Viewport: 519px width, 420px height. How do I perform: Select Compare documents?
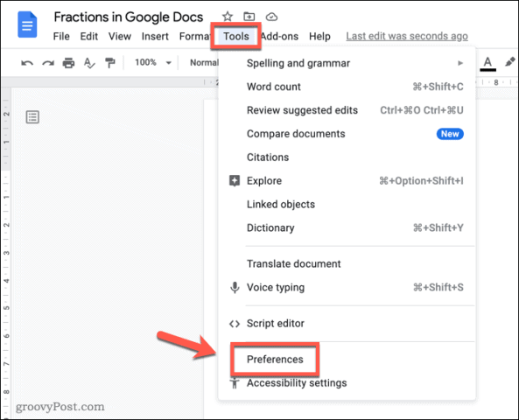[x=347, y=134]
